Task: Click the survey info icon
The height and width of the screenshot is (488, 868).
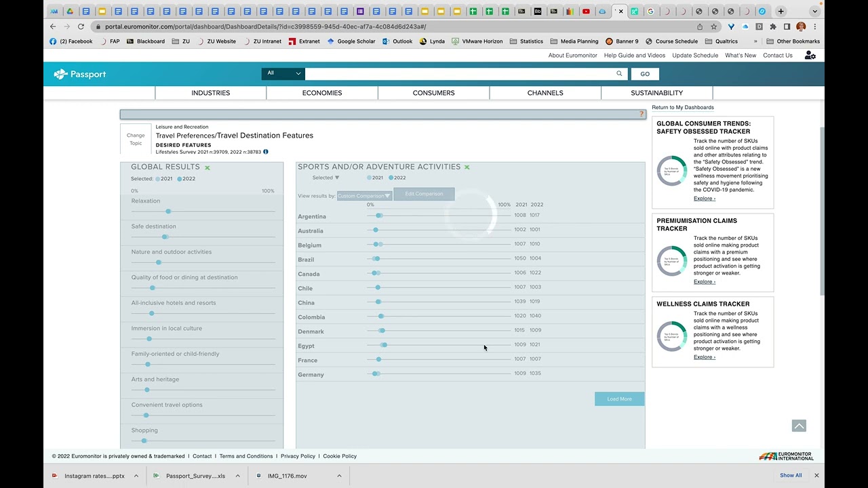Action: point(266,152)
